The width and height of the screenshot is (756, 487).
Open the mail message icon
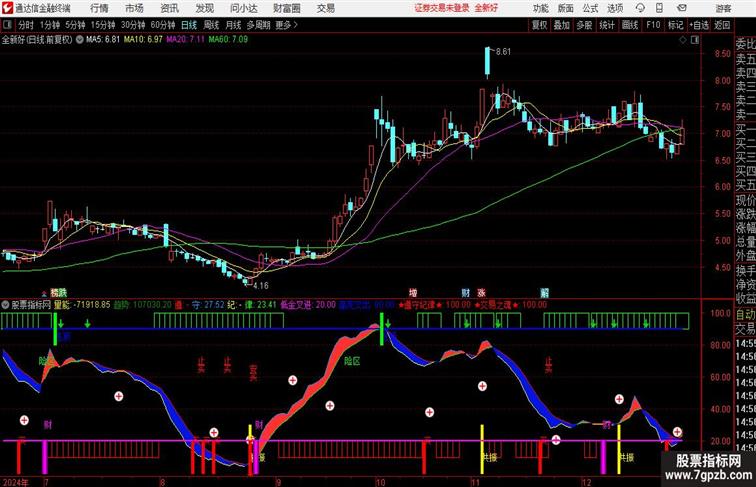pyautogui.click(x=681, y=8)
